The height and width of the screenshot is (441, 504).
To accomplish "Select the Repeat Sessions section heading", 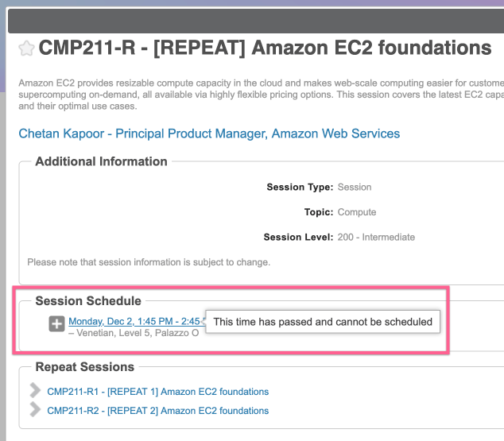I will pos(84,367).
